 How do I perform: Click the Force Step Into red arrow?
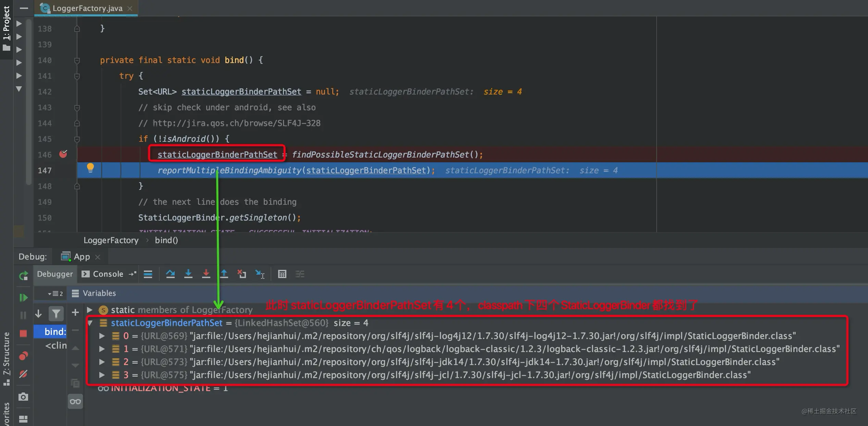pyautogui.click(x=206, y=274)
